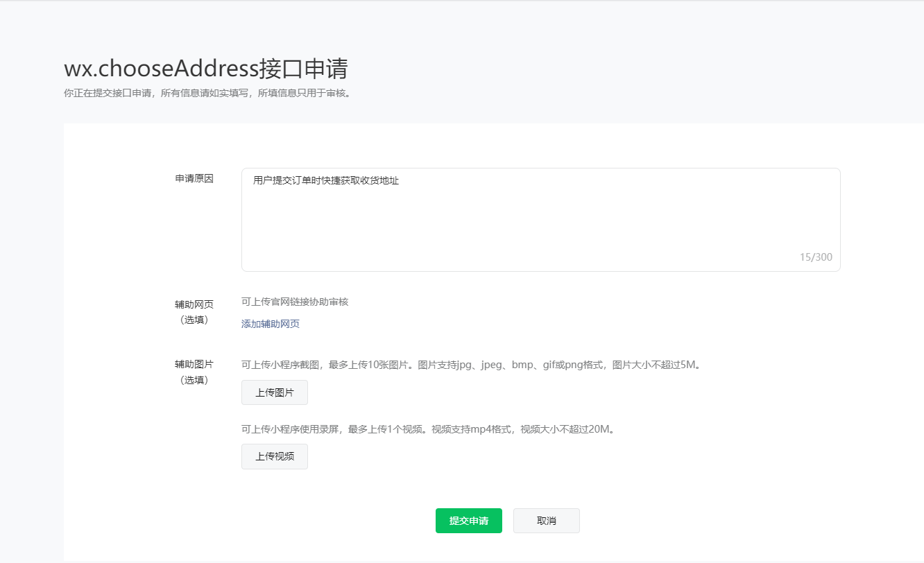Click the 上传视频 button
Viewport: 924px width, 563px height.
[x=275, y=456]
